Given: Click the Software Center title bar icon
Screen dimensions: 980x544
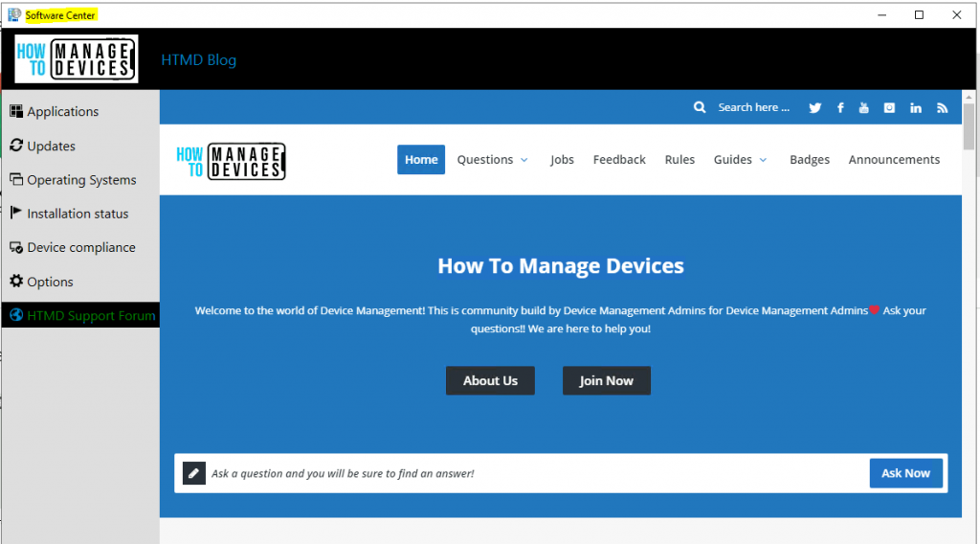Looking at the screenshot, I should (x=14, y=14).
